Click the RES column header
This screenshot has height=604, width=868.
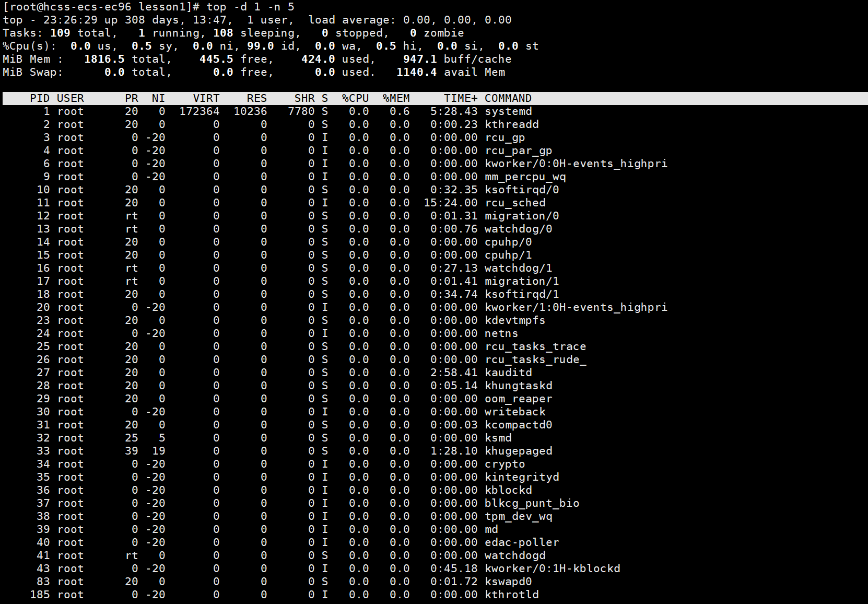point(257,98)
